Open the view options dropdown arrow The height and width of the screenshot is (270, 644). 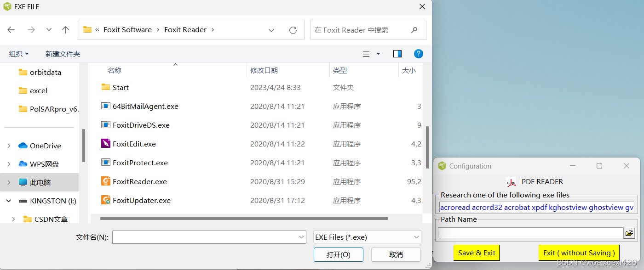tap(379, 54)
